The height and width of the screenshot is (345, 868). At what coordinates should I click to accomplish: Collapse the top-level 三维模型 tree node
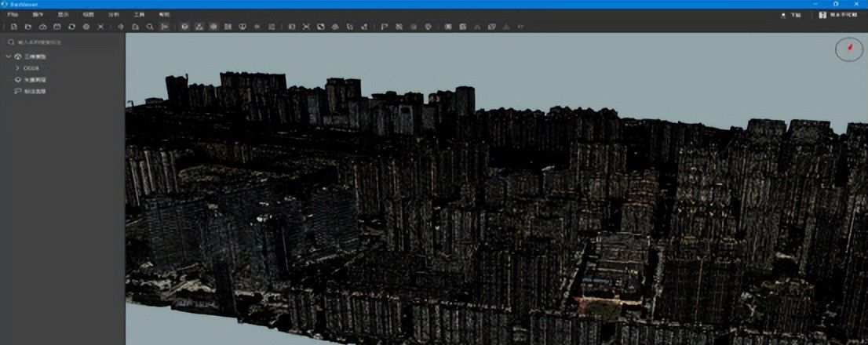click(x=9, y=56)
